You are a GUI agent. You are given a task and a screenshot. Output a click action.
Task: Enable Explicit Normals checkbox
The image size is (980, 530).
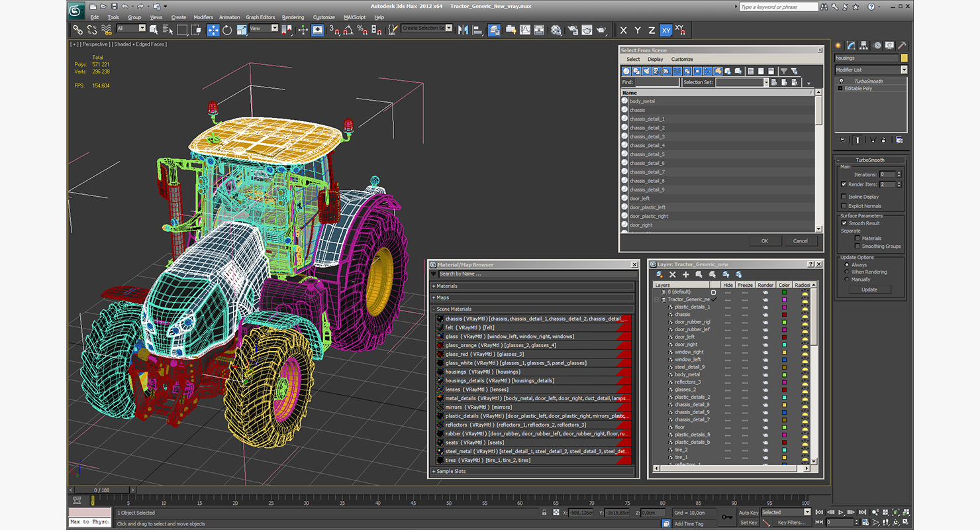(x=844, y=206)
